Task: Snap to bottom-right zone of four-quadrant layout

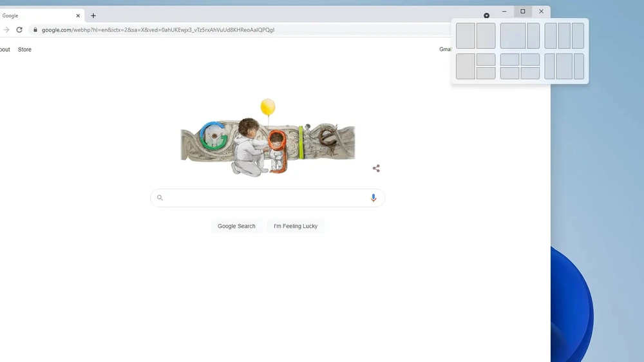Action: click(x=530, y=73)
